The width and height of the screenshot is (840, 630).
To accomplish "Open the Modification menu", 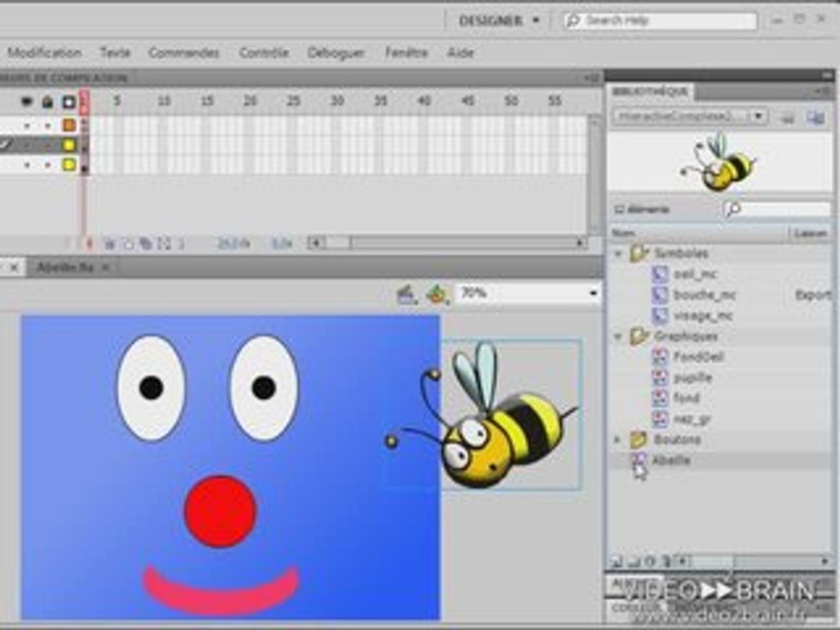I will 45,52.
